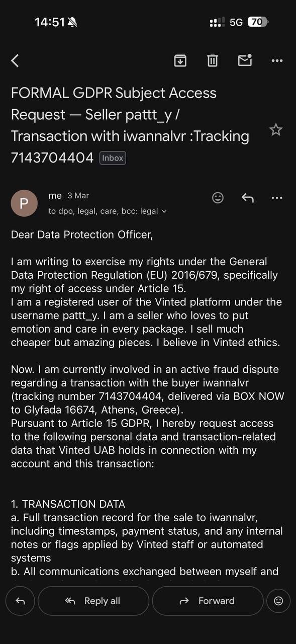
Task: Forward this email
Action: point(208,601)
